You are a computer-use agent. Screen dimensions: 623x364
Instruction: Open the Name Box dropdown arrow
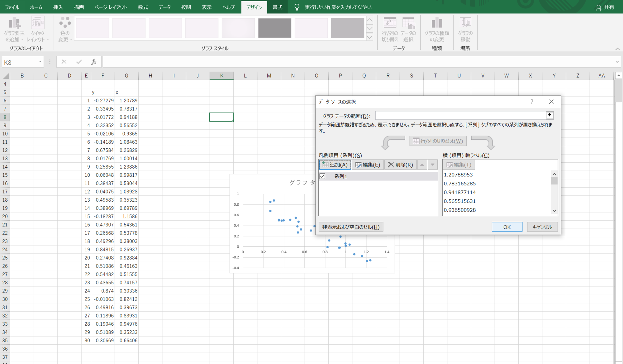(x=40, y=62)
